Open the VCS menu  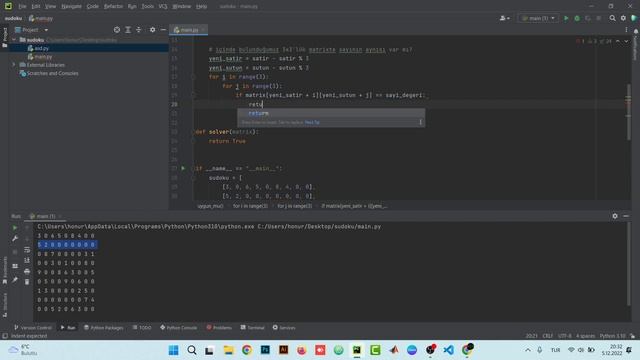tap(163, 7)
